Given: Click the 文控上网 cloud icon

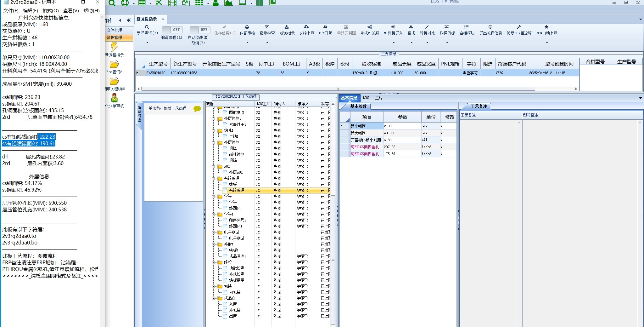Looking at the screenshot, I should point(306,27).
